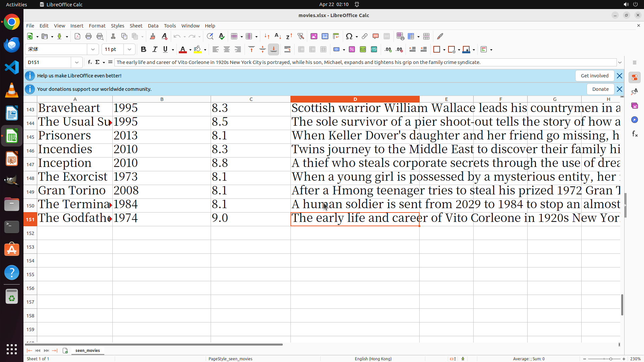644x362 pixels.
Task: Toggle Wrap Text for cell
Action: click(x=287, y=49)
